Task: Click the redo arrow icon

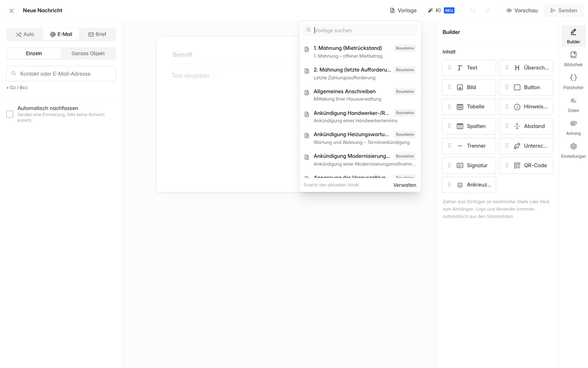Action: click(x=488, y=11)
